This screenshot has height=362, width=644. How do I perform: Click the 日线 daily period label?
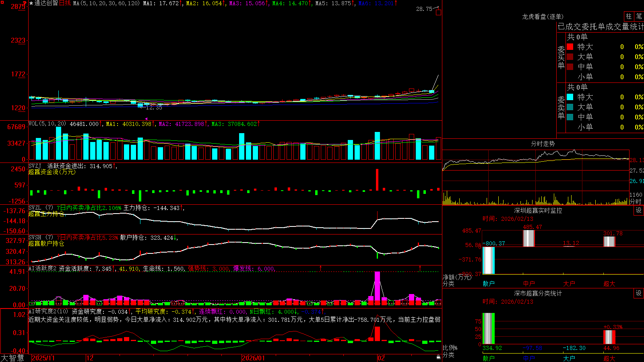tap(65, 3)
